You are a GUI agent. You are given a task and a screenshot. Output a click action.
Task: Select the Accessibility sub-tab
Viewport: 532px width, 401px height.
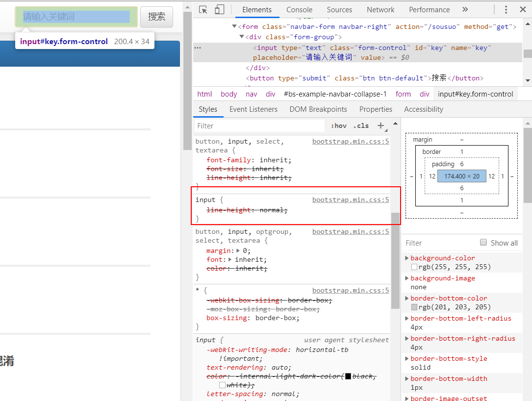(x=424, y=109)
